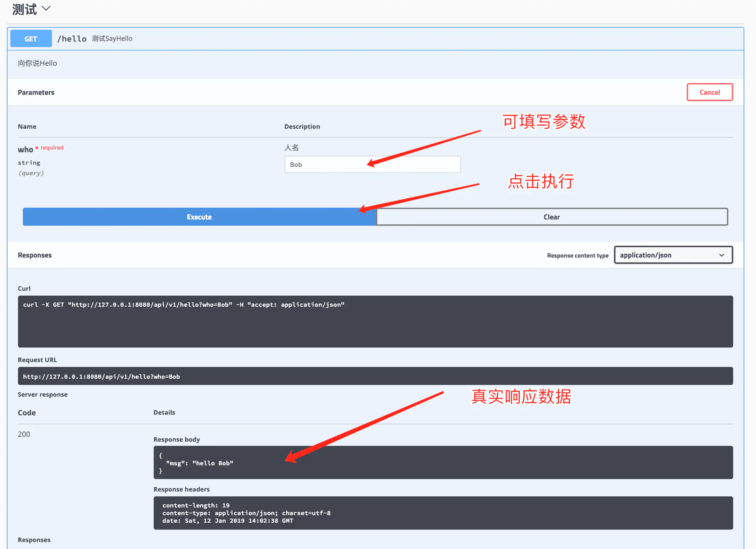The height and width of the screenshot is (549, 756).
Task: Click the 向你说Hello description text
Action: [37, 63]
